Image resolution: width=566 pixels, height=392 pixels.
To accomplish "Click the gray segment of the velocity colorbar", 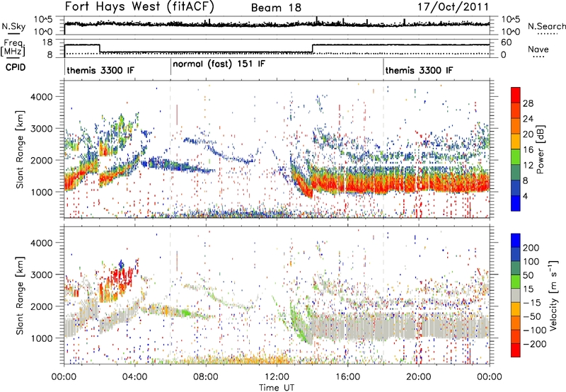I will tap(516, 295).
